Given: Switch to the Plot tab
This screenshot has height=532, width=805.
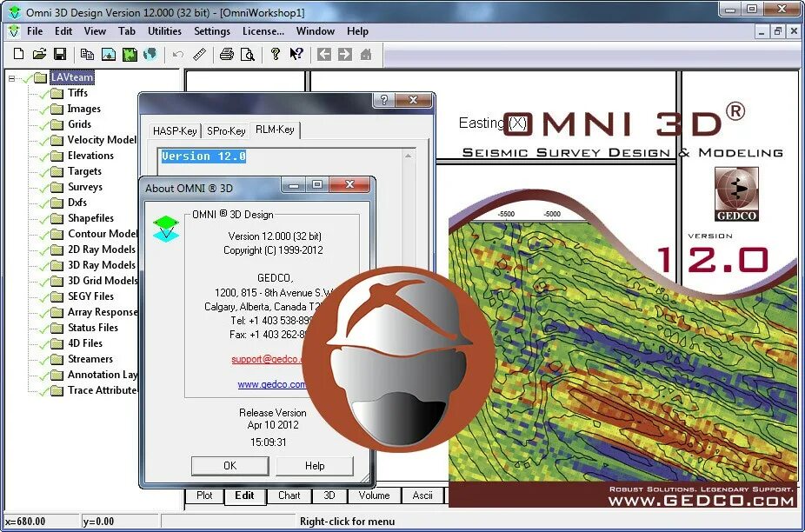Looking at the screenshot, I should point(204,495).
